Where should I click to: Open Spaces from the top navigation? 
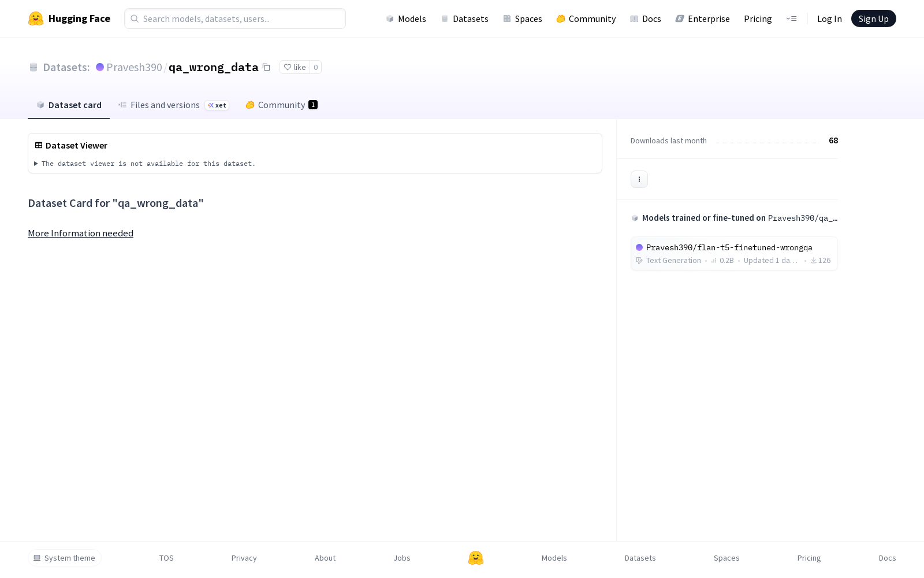click(523, 18)
